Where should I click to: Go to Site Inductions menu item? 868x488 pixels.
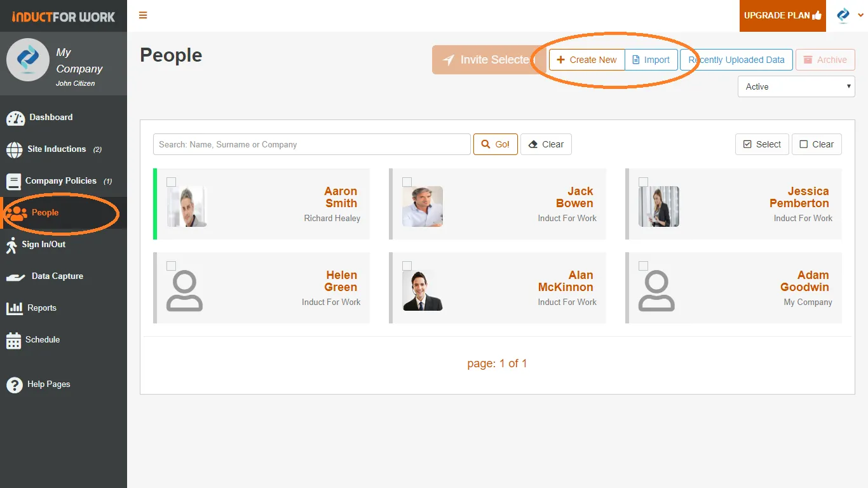pos(57,149)
